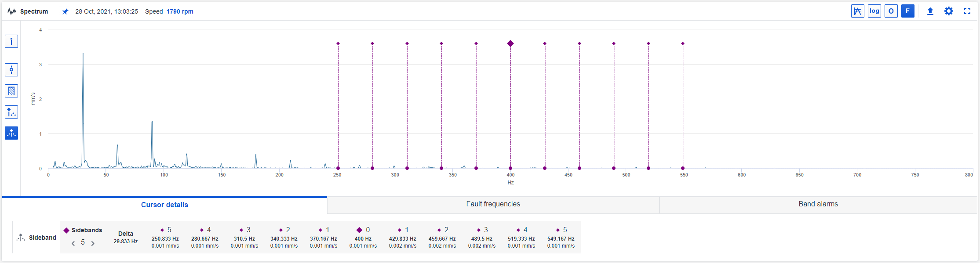
Task: Select the harmonic cursor tool
Action: (11, 69)
